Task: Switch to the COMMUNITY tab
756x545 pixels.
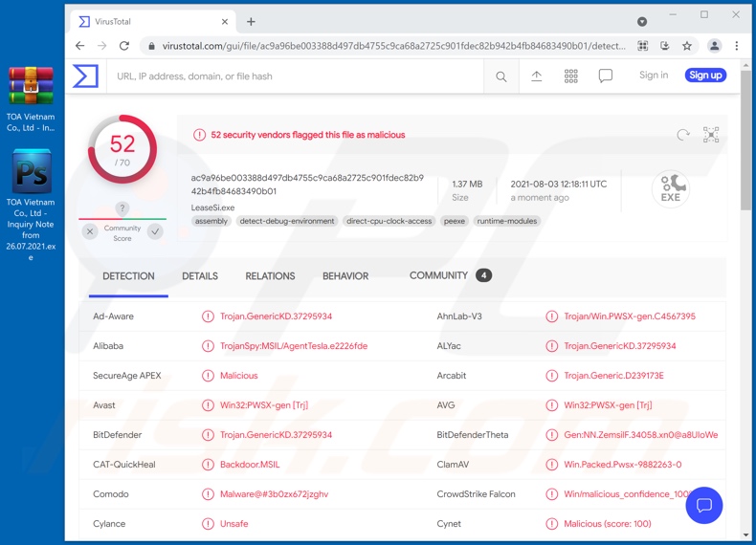Action: [451, 275]
